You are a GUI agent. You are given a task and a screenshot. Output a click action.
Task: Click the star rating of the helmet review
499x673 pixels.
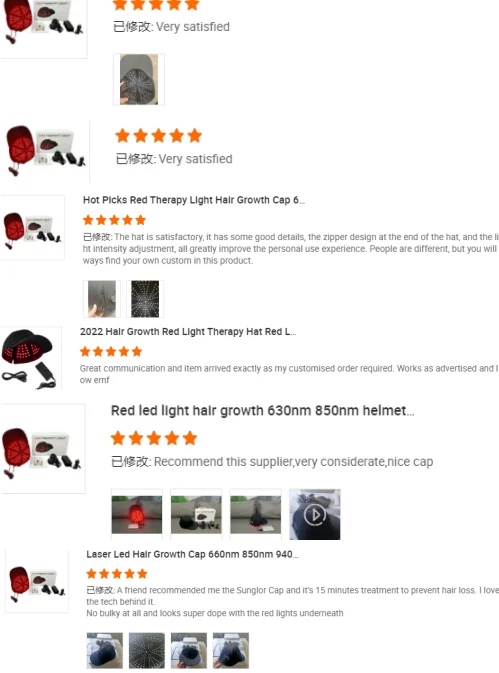tap(154, 439)
